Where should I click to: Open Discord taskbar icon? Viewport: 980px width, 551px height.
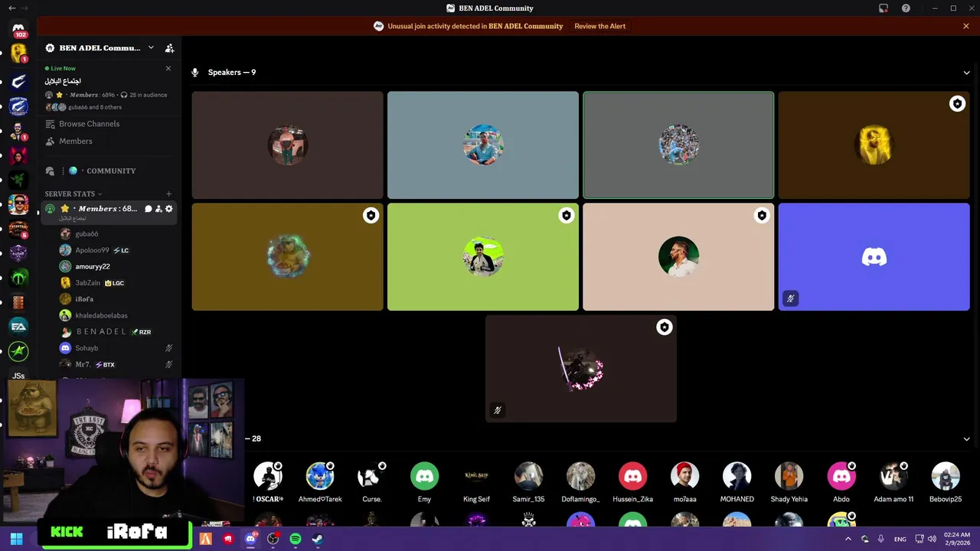click(250, 539)
